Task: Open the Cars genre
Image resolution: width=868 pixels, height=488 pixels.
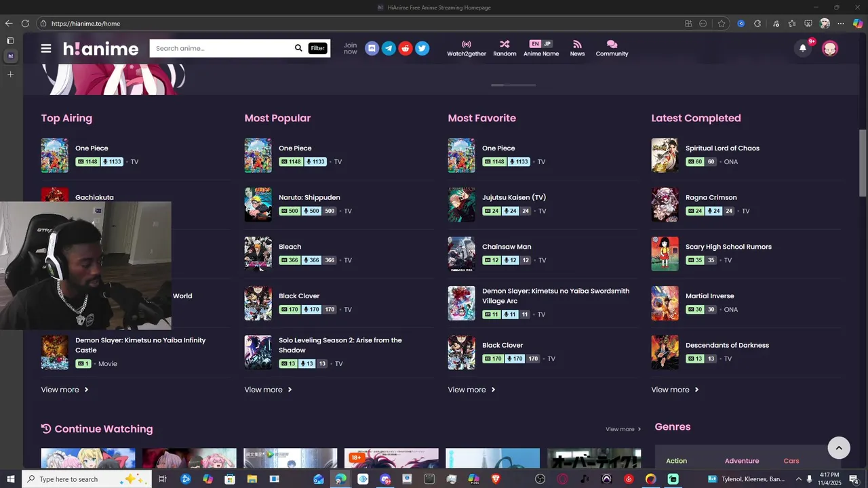Action: [791, 461]
